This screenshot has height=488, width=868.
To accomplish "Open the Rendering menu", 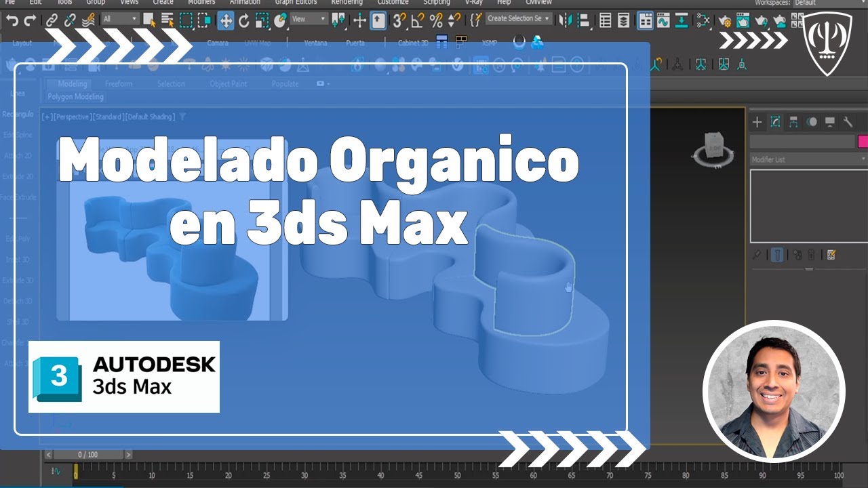I will click(x=347, y=3).
